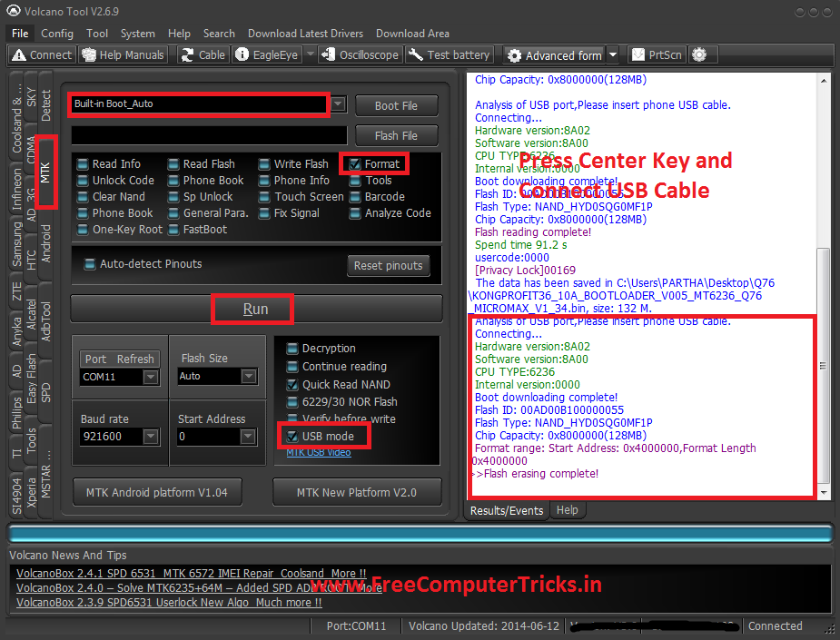Screen dimensions: 840x640
Task: Click the Connect warning icon in toolbar
Action: coord(19,54)
